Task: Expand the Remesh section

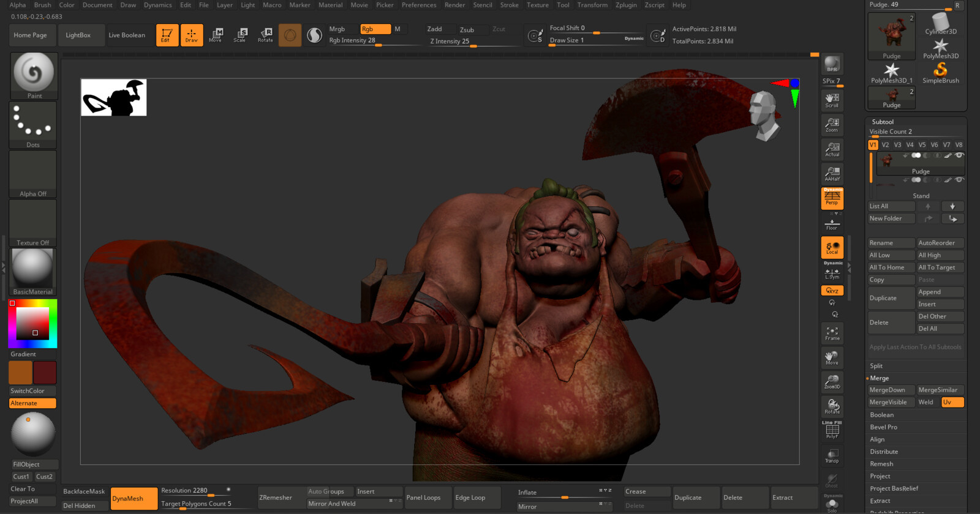Action: pos(881,464)
